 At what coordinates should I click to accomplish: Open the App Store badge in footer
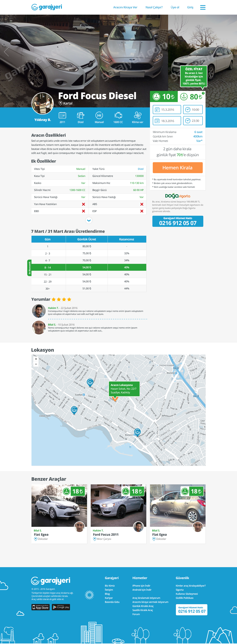tap(41, 607)
